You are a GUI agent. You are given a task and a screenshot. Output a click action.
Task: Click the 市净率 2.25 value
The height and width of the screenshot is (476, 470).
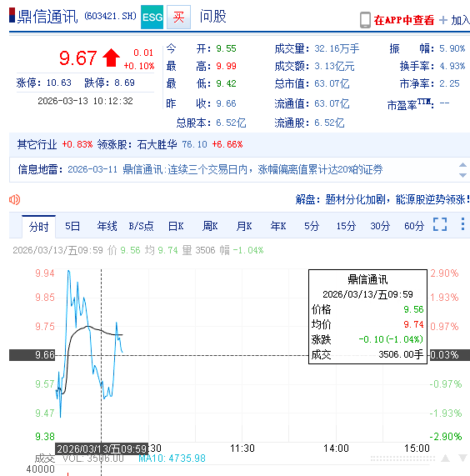[449, 83]
